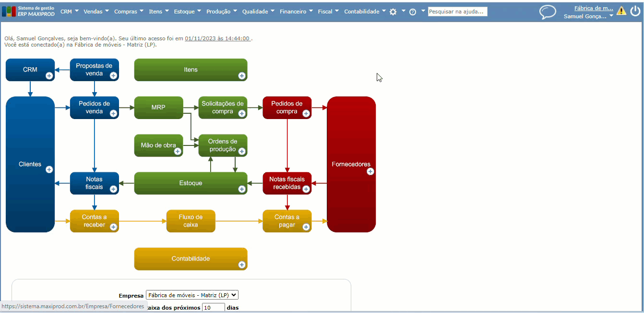Open the Contabilidade top menu
The image size is (644, 313).
point(365,12)
